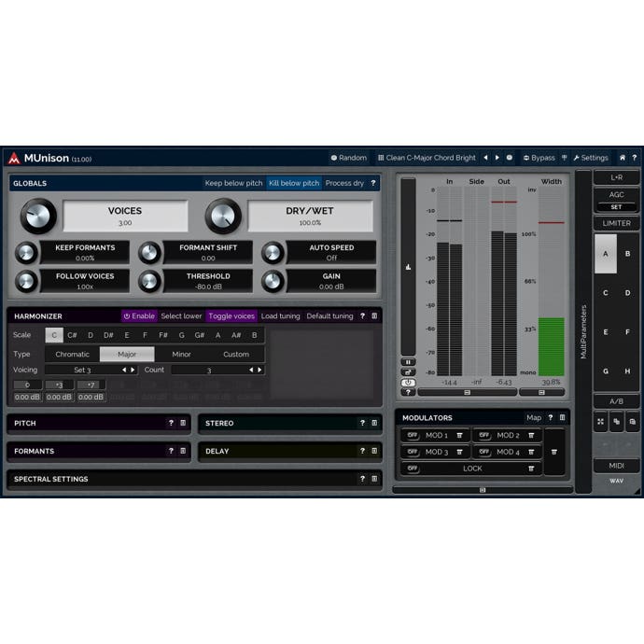Select Minor scale type

coord(182,354)
